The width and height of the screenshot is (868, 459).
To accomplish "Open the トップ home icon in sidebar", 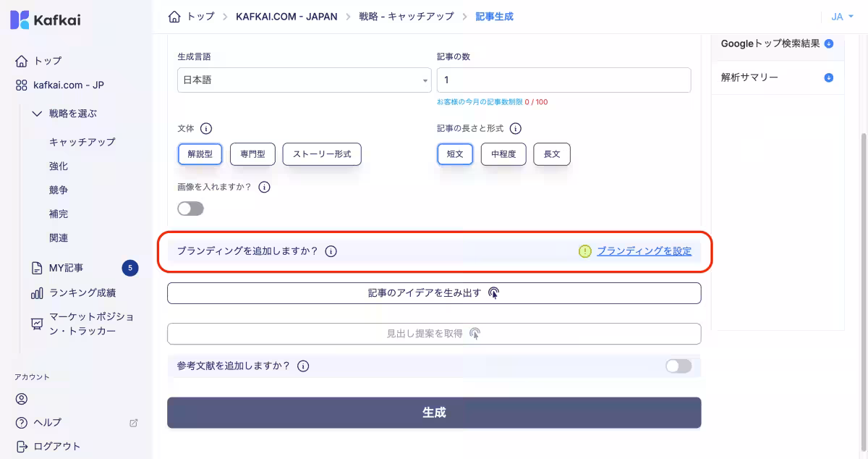I will [x=21, y=60].
